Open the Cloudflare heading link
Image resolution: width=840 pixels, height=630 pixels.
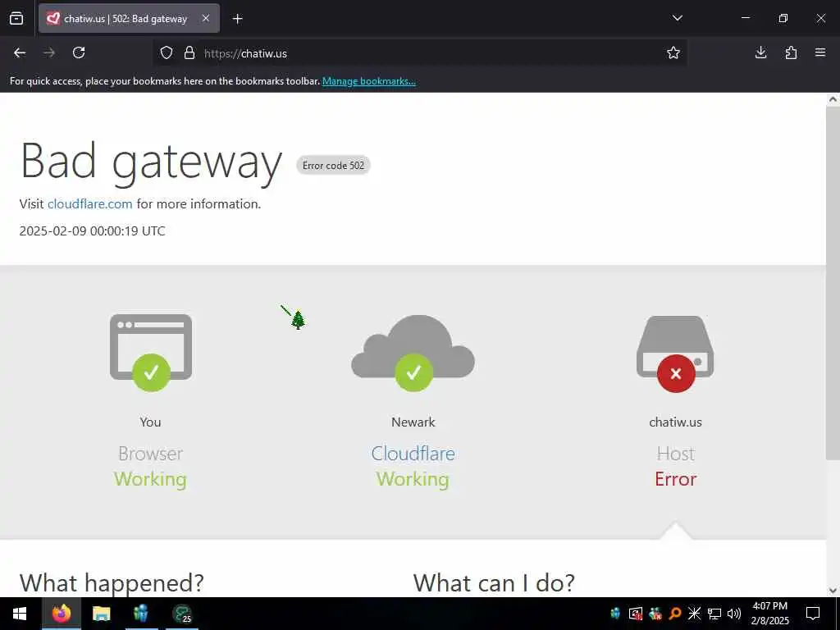[x=413, y=454]
